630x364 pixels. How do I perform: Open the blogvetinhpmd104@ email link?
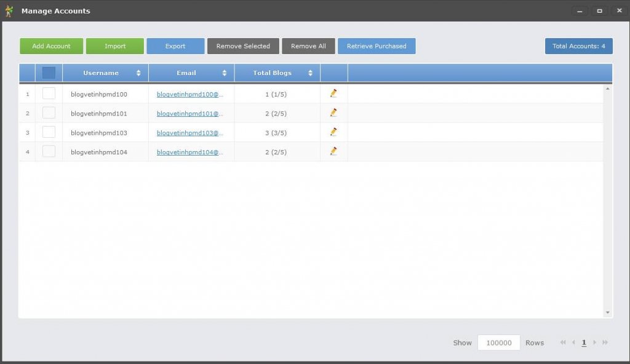click(x=189, y=152)
